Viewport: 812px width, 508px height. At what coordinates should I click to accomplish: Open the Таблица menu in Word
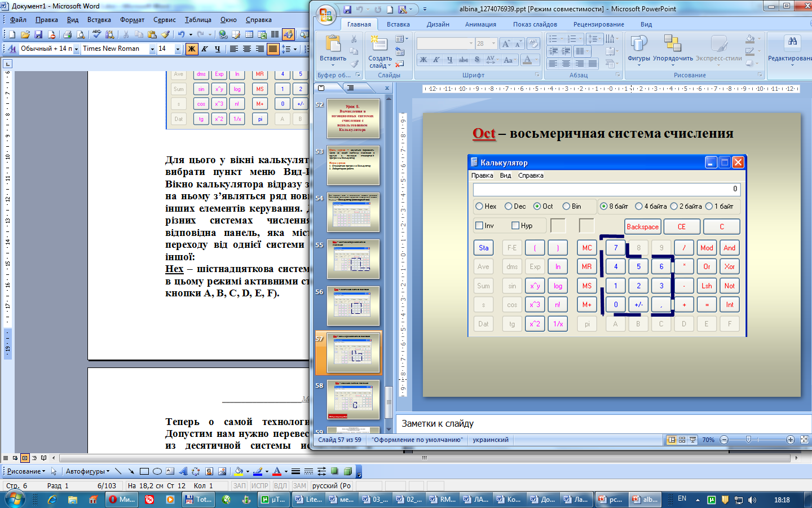point(198,20)
